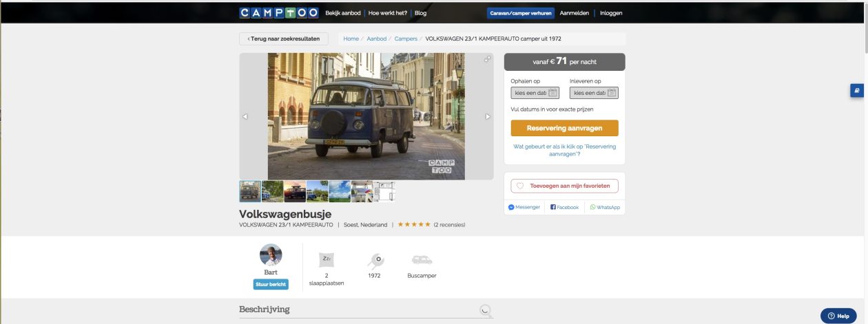Screen dimensions: 868x324
Task: Show the next camper photo
Action: tap(488, 116)
